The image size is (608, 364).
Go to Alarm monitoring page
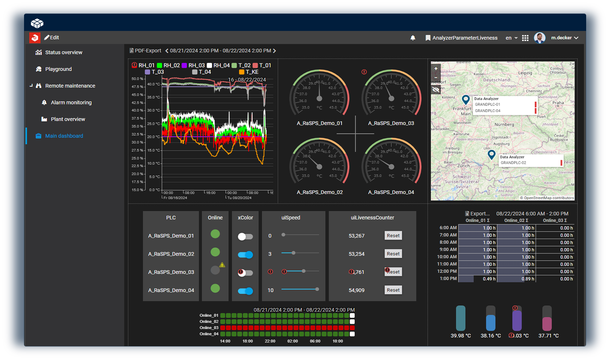click(x=71, y=103)
